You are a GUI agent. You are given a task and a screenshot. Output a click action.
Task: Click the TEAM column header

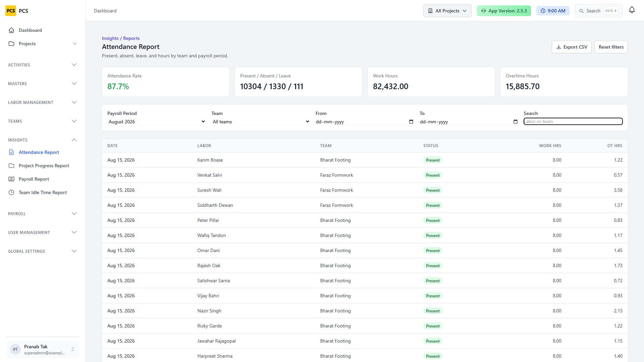326,146
